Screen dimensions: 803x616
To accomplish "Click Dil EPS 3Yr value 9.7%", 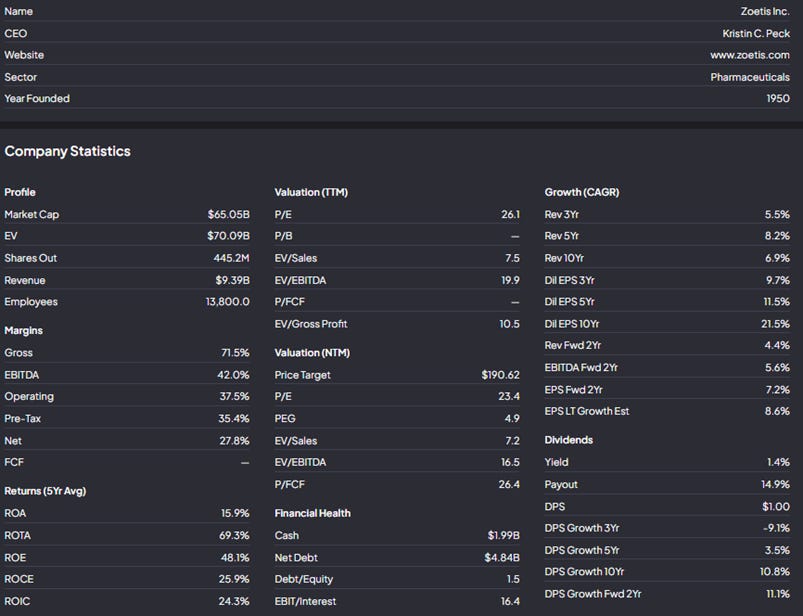I will point(777,280).
